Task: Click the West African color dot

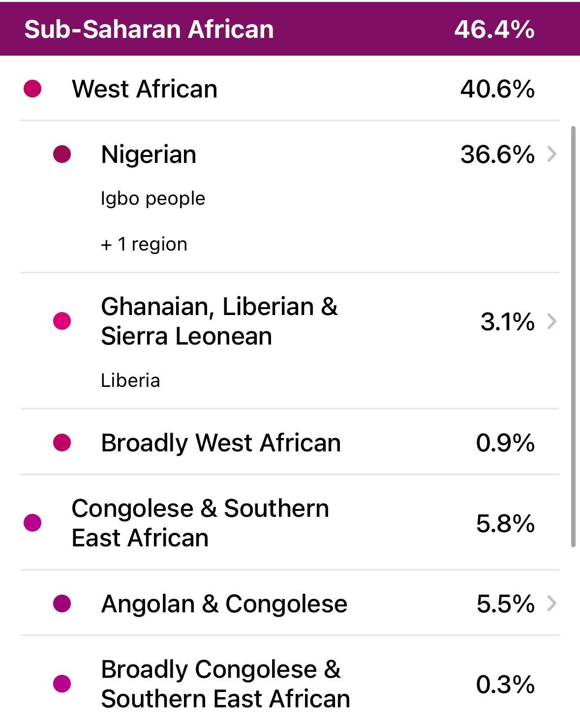Action: 32,89
